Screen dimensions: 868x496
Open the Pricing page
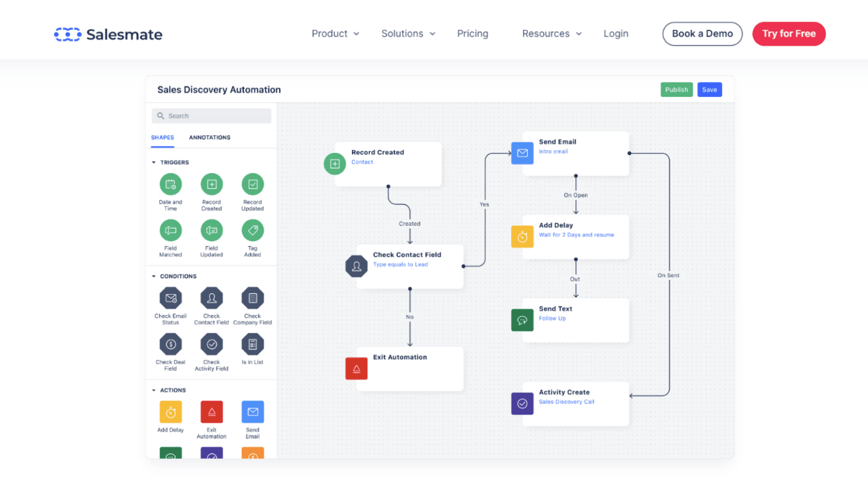tap(473, 34)
